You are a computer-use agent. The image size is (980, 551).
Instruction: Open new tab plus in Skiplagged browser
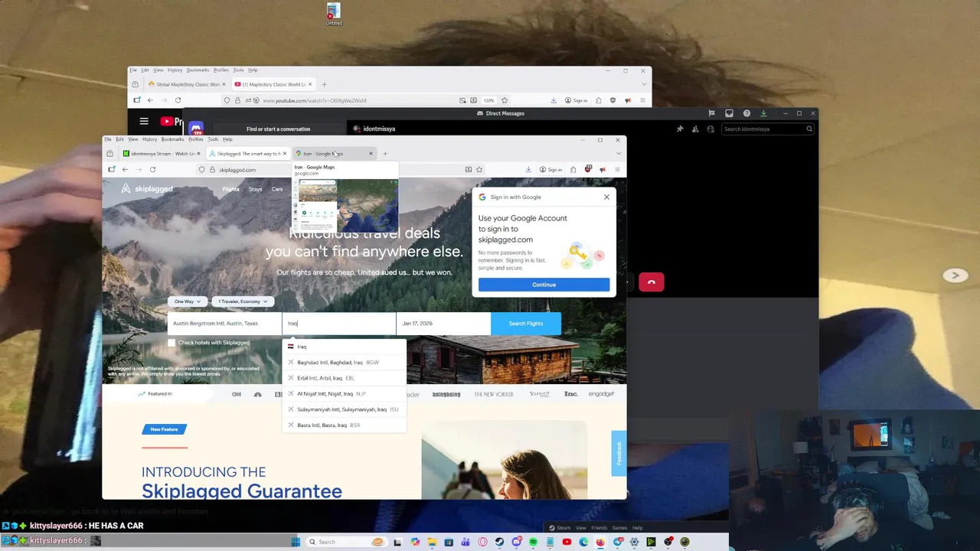(385, 154)
